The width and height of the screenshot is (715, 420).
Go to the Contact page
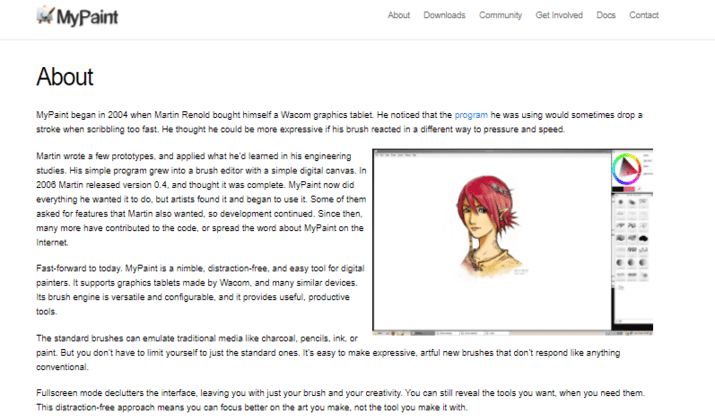pyautogui.click(x=644, y=15)
